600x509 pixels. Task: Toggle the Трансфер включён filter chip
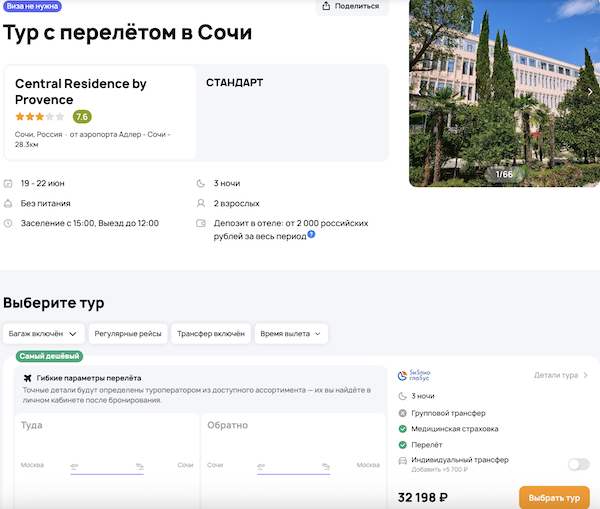[209, 333]
